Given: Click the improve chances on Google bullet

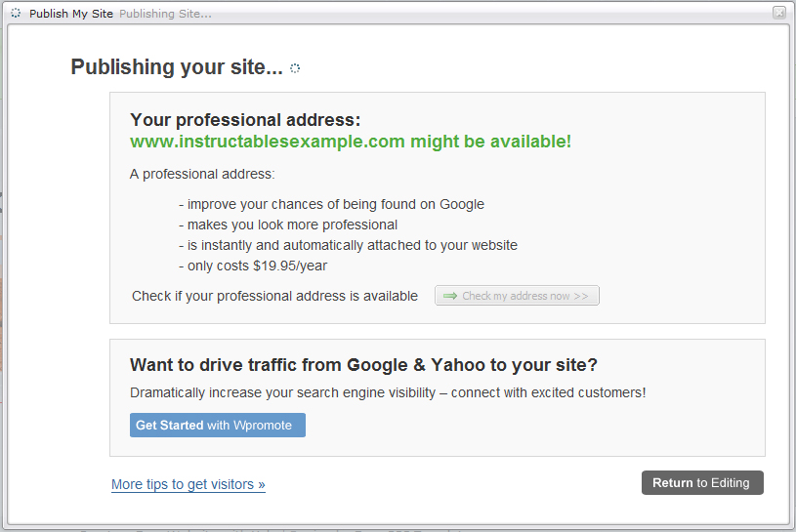Looking at the screenshot, I should click(x=332, y=204).
